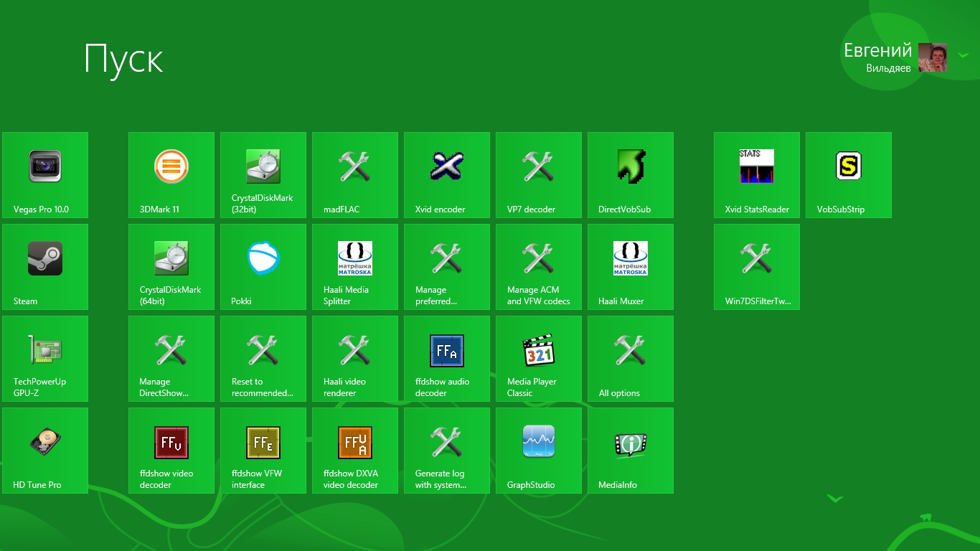This screenshot has height=551, width=980.
Task: Expand the user account dropdown arrow
Action: coord(962,55)
